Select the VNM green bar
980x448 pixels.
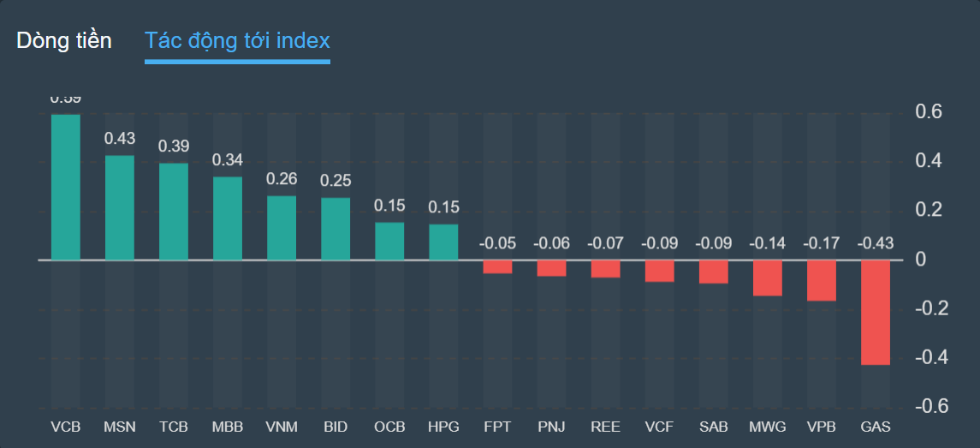[282, 228]
